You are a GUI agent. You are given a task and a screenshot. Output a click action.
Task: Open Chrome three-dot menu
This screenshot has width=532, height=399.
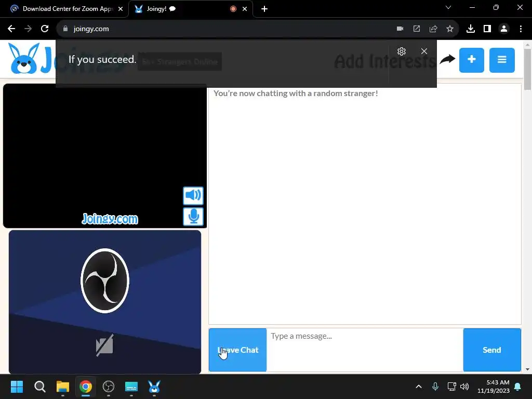(521, 29)
